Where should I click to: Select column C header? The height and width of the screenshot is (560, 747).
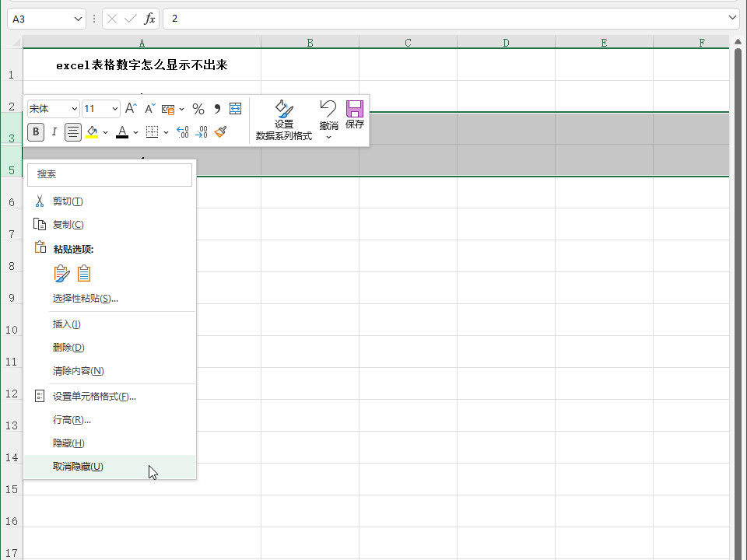409,42
